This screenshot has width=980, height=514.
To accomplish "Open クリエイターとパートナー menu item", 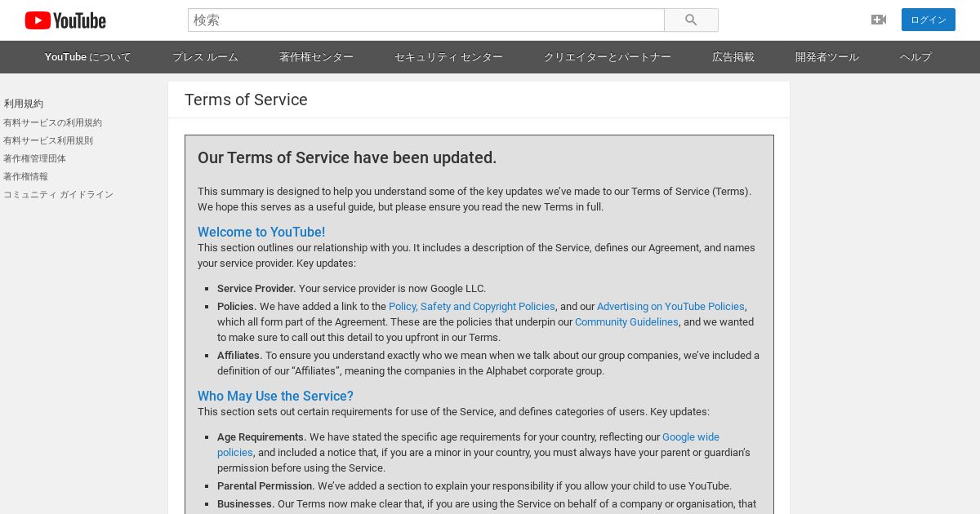I will [x=608, y=57].
